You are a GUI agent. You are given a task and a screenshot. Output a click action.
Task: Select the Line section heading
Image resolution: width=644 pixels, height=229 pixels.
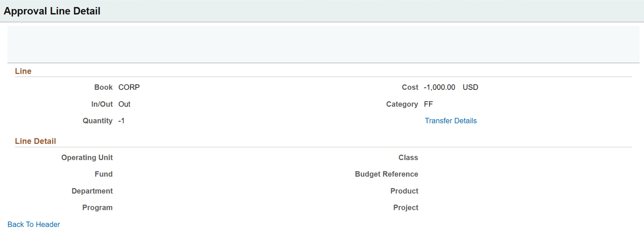coord(23,71)
